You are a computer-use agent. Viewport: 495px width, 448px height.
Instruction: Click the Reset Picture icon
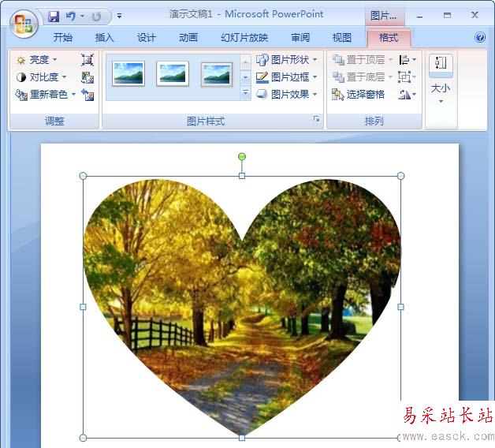click(x=87, y=95)
